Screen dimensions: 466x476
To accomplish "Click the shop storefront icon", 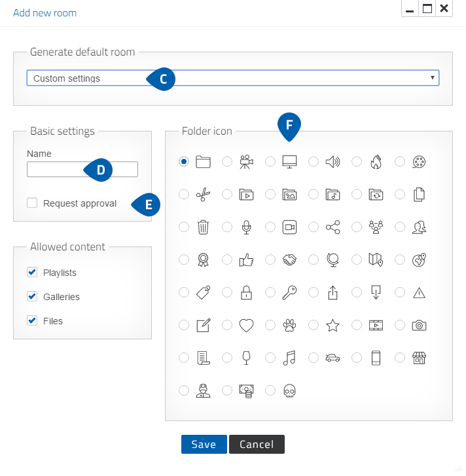I will [x=420, y=358].
